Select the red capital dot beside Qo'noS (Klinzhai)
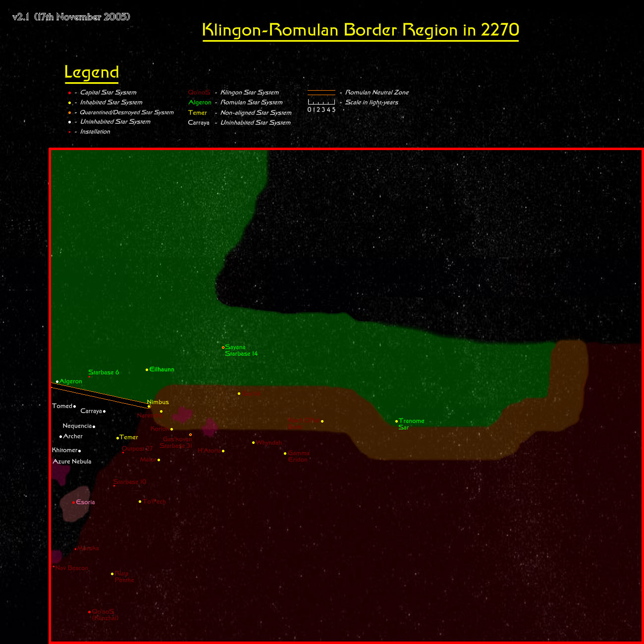 (90, 612)
